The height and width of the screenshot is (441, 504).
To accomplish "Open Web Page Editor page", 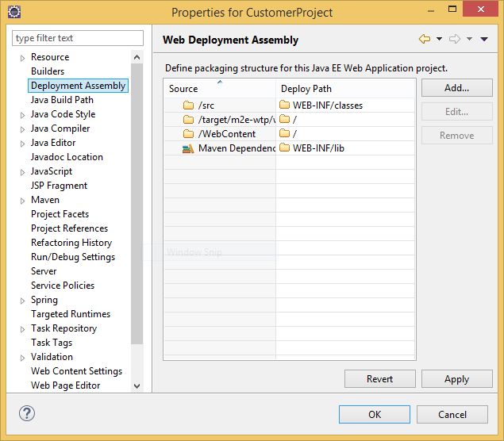I will (66, 385).
